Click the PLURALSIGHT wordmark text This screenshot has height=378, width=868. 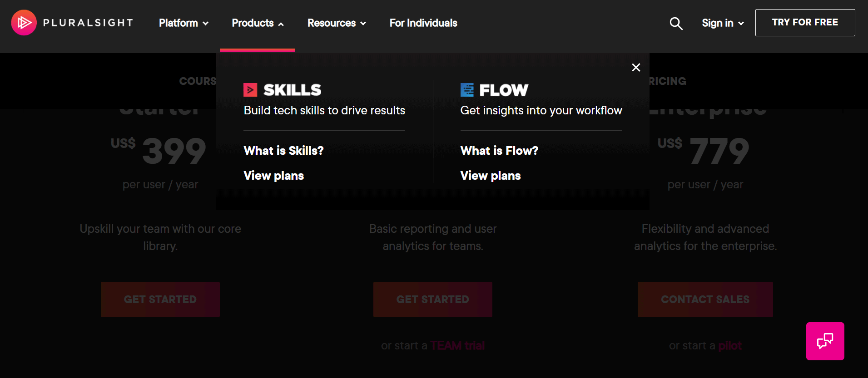pos(88,23)
